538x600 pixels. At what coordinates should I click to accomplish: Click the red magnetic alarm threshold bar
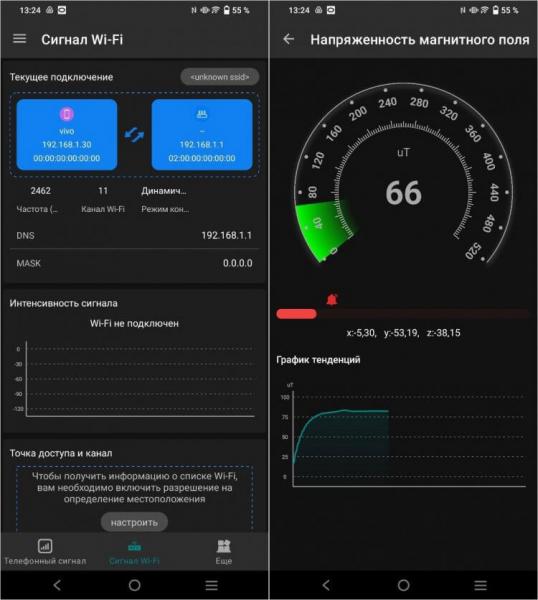(x=296, y=314)
